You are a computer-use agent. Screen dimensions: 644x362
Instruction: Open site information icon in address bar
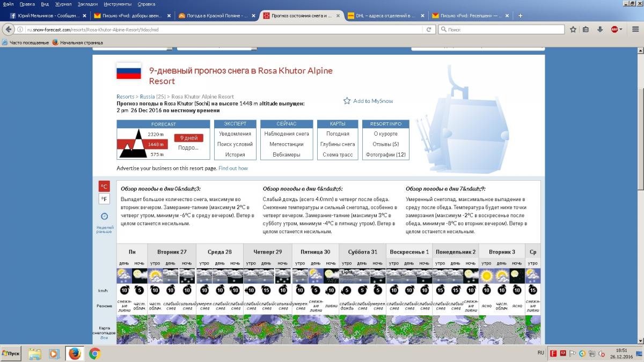(20, 29)
